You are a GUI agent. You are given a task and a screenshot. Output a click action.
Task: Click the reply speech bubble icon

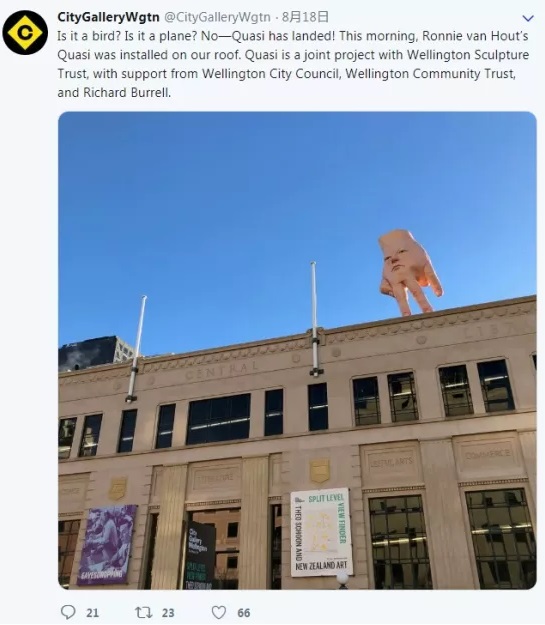tap(68, 612)
